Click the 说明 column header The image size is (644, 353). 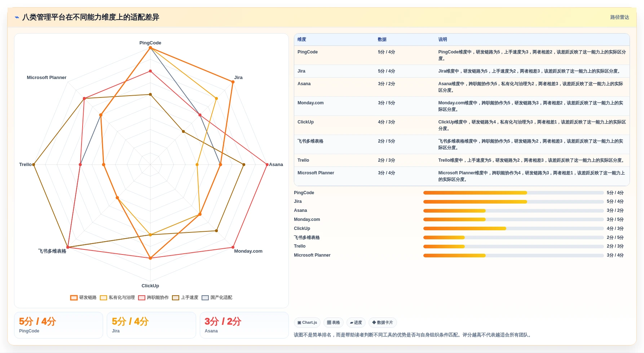point(443,40)
